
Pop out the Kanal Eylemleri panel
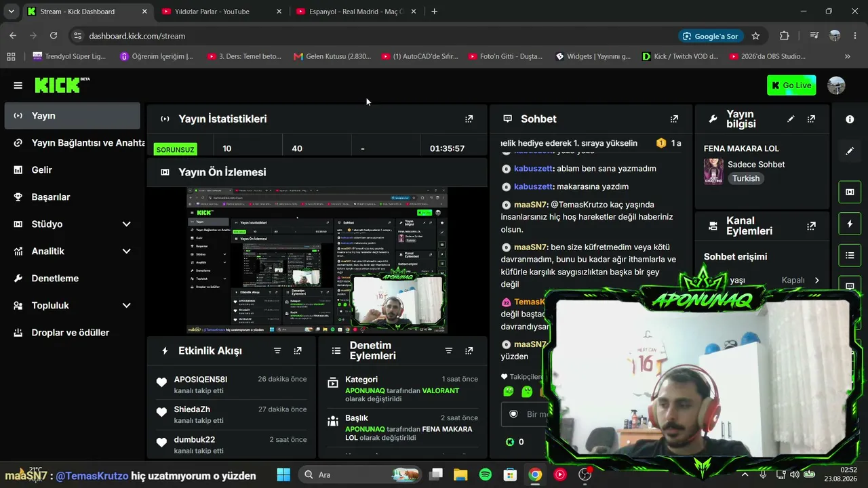pos(811,226)
